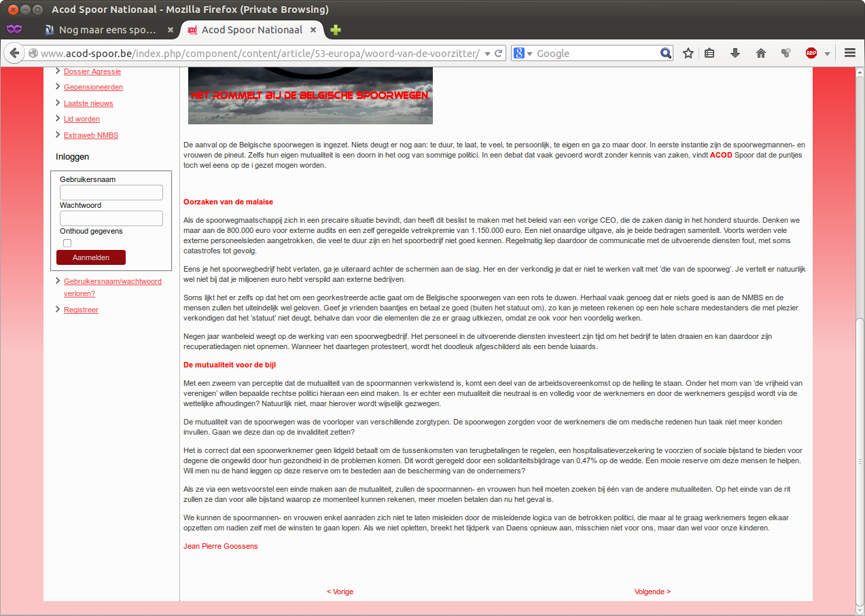Open the URL bar history dropdown arrow
This screenshot has height=616, width=865.
tap(487, 53)
